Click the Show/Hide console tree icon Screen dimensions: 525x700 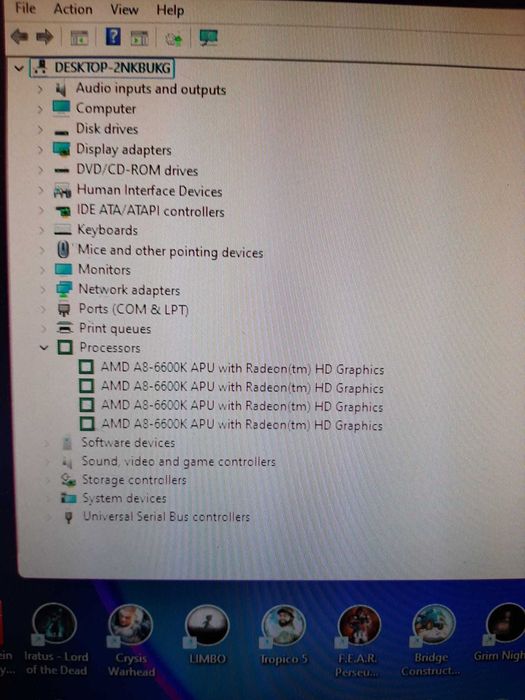coord(79,38)
